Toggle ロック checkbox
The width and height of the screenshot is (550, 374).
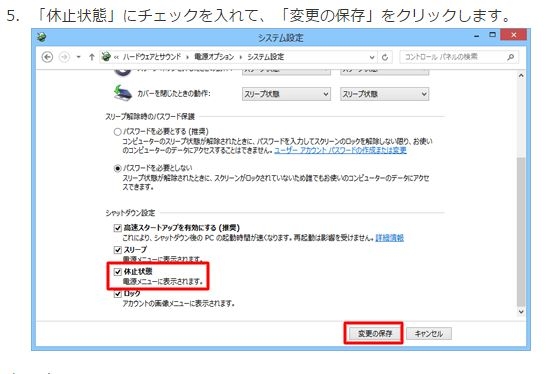pyautogui.click(x=118, y=294)
